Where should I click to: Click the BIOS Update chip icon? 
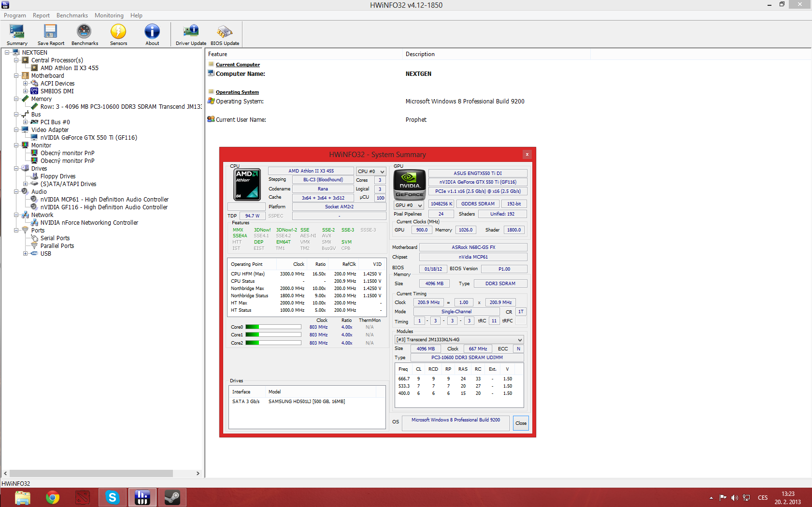pos(225,31)
